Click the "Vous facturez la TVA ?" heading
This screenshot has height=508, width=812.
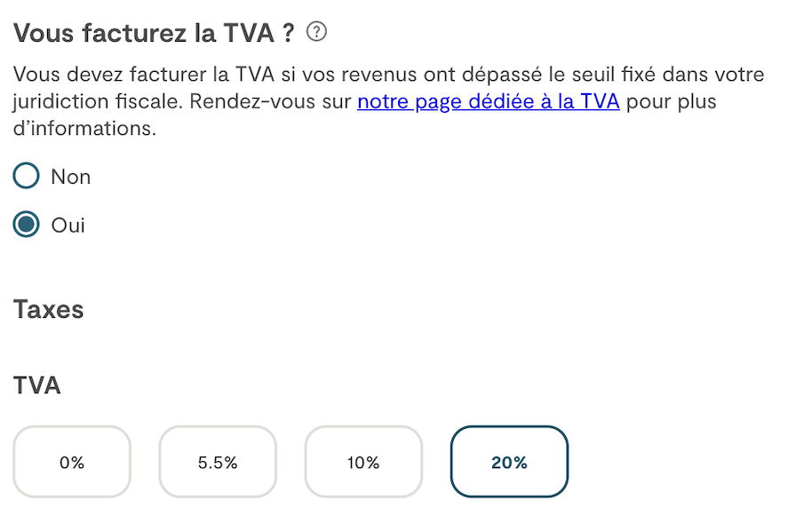pos(154,34)
